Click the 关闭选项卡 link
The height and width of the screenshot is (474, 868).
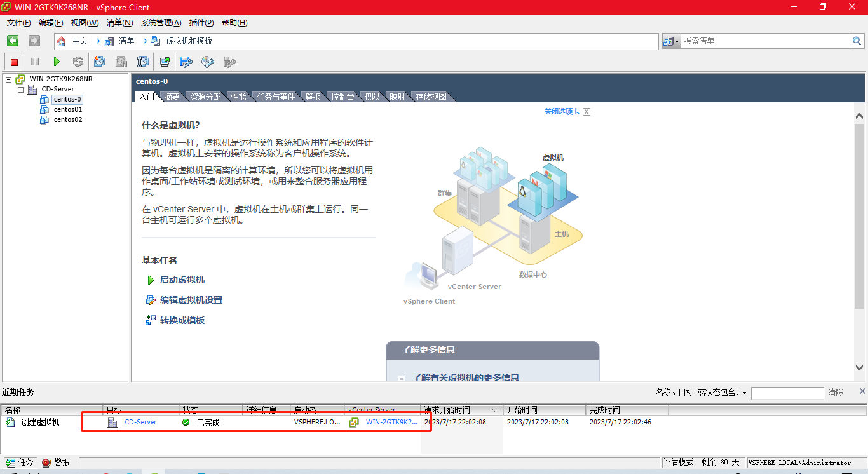point(562,111)
